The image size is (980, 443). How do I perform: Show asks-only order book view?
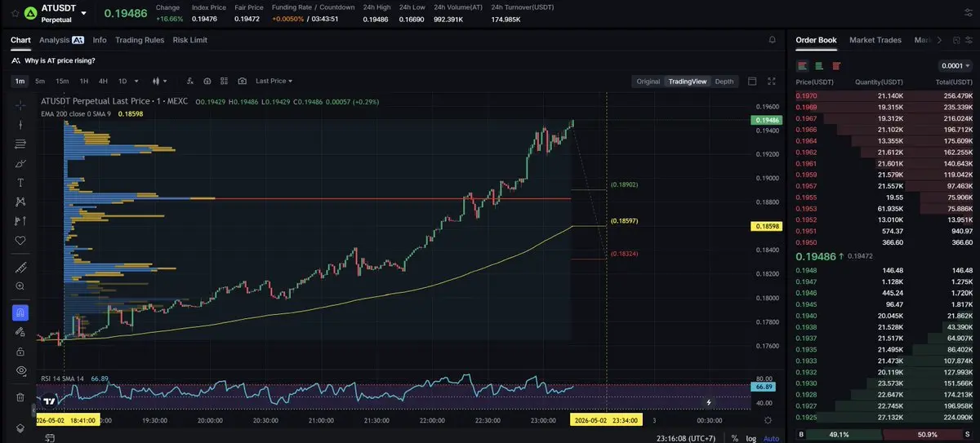pos(836,66)
